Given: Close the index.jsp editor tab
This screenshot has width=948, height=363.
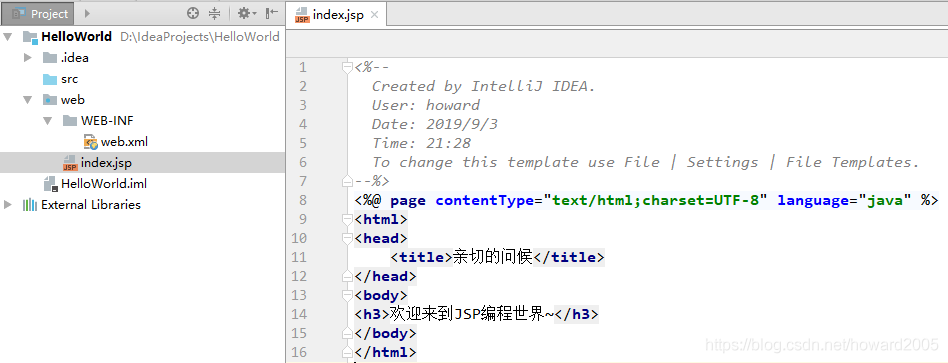Looking at the screenshot, I should 374,15.
